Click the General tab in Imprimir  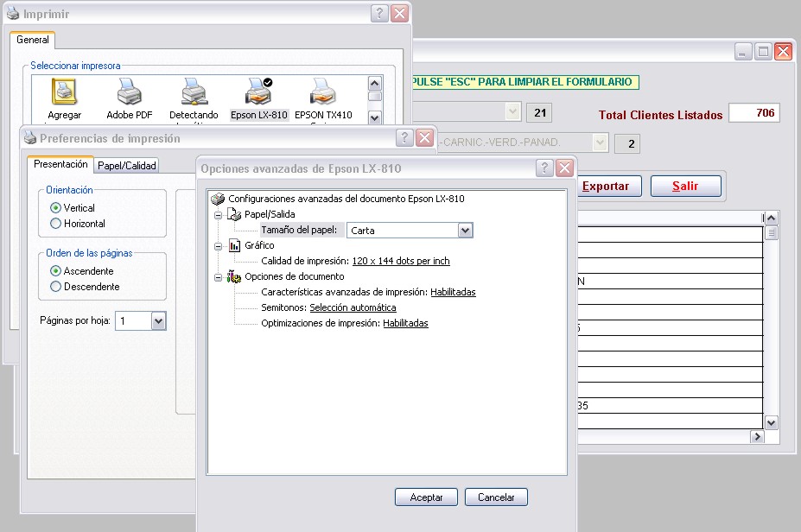tap(33, 40)
